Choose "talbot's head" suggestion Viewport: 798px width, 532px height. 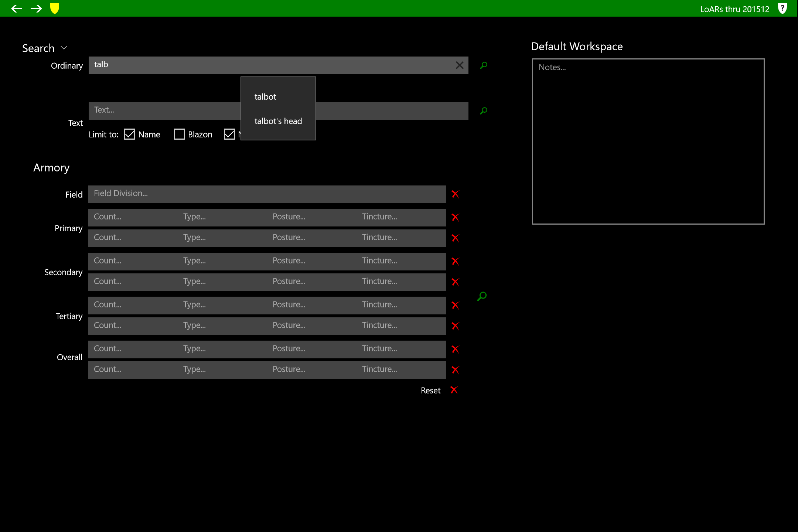point(278,121)
